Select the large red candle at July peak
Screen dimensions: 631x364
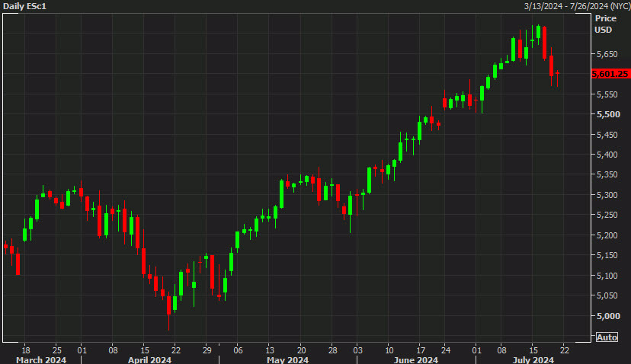[x=545, y=43]
